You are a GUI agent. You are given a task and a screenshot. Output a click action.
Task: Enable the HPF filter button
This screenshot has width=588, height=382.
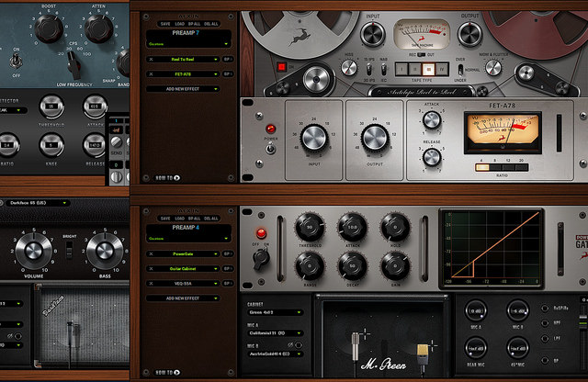point(545,322)
